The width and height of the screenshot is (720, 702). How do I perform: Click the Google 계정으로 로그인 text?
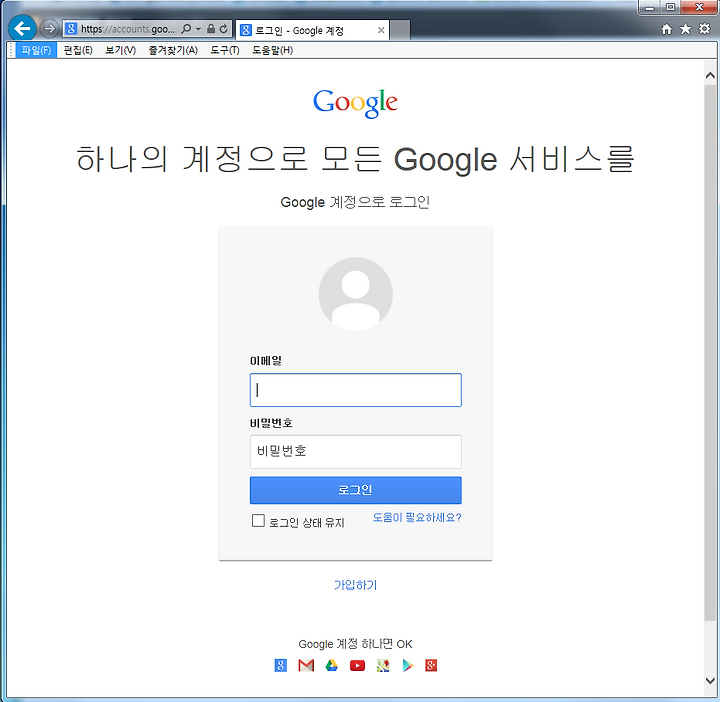point(355,202)
